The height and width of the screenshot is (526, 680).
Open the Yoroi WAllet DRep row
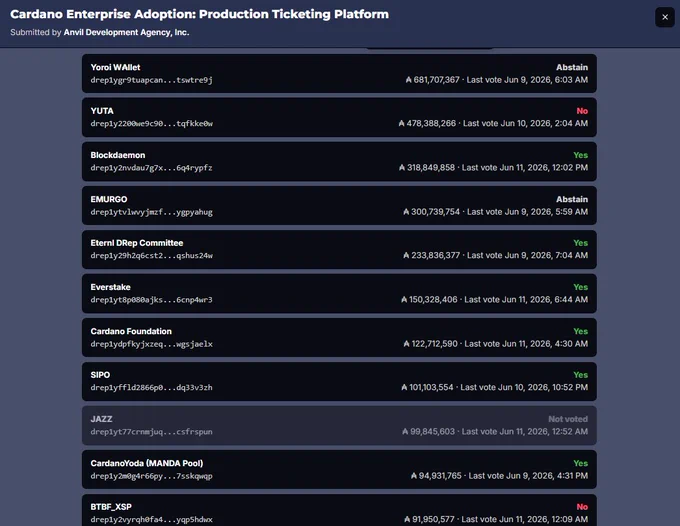[339, 73]
